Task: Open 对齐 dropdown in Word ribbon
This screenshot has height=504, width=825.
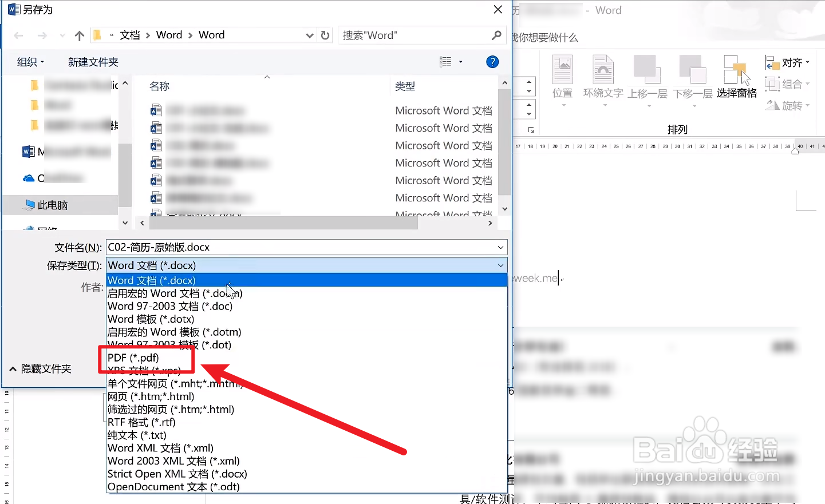Action: tap(787, 62)
